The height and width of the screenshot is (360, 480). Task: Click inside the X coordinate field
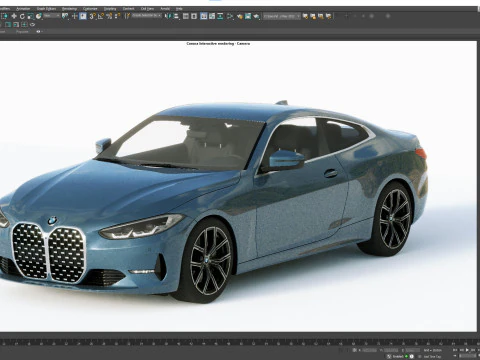coord(369,350)
